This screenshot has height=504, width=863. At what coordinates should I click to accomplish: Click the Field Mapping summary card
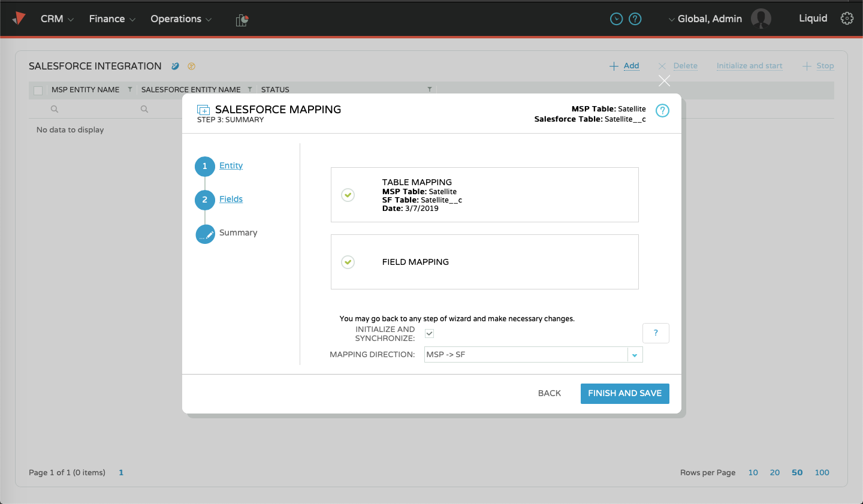point(485,262)
